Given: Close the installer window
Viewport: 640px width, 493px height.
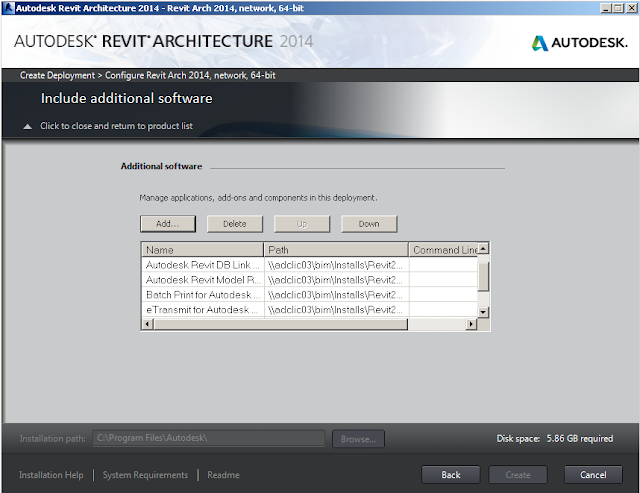Looking at the screenshot, I should coord(630,8).
